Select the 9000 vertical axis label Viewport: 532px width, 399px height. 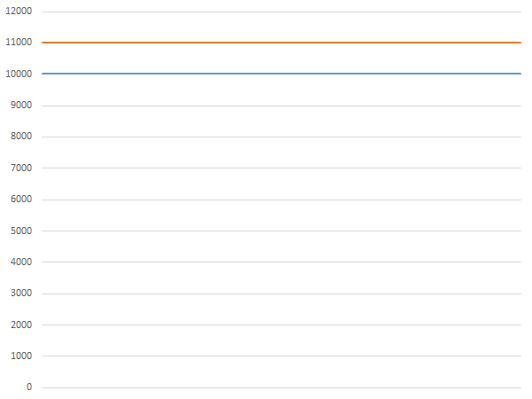(21, 106)
